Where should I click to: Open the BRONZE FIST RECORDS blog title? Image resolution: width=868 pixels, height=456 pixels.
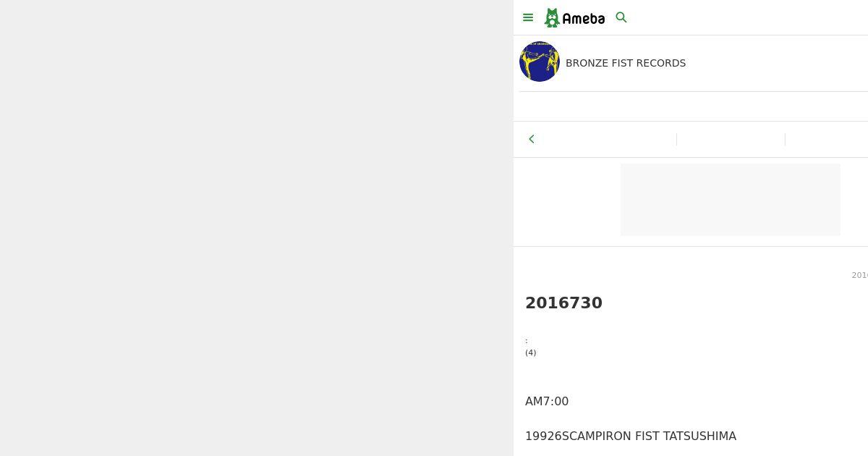[x=626, y=63]
